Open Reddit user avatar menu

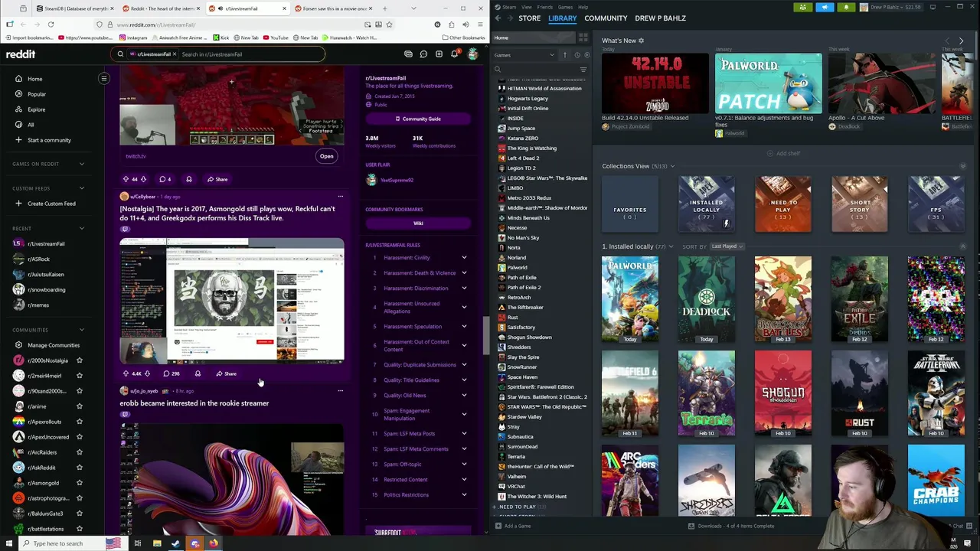pos(472,54)
